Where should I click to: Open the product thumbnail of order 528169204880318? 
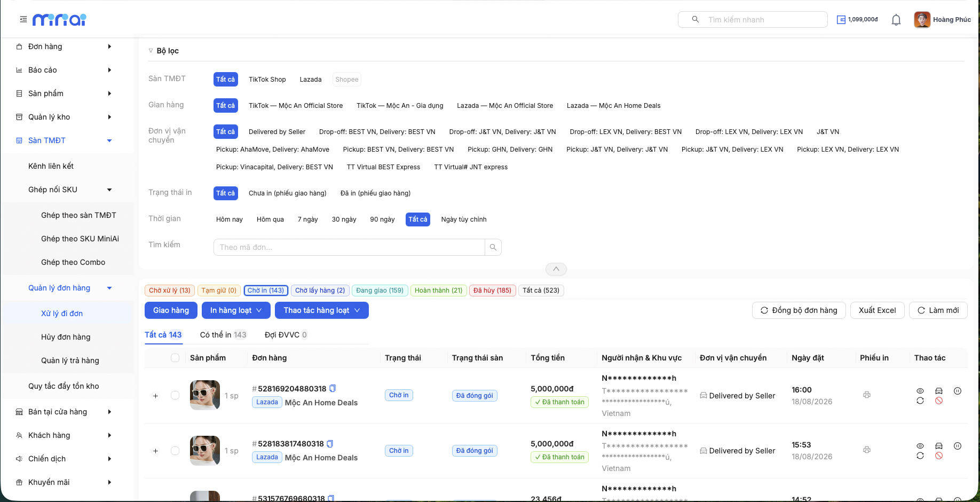(x=205, y=395)
